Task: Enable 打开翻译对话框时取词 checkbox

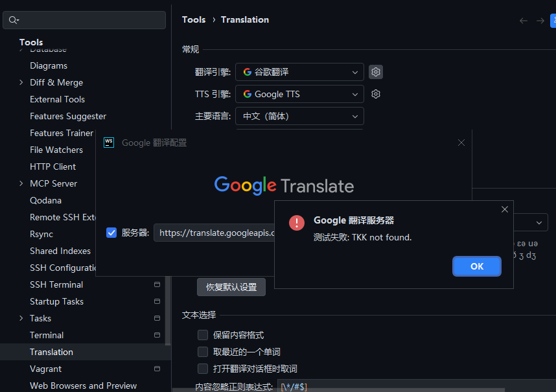Action: (203, 369)
